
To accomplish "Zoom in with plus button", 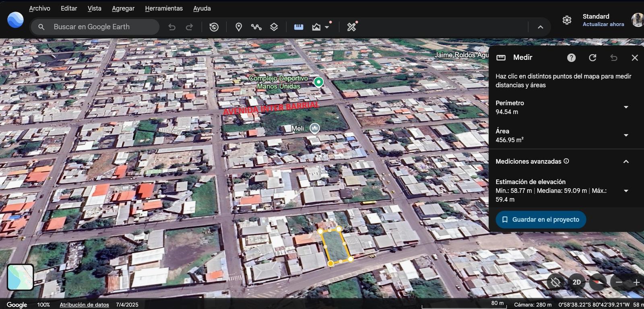I will (x=637, y=282).
